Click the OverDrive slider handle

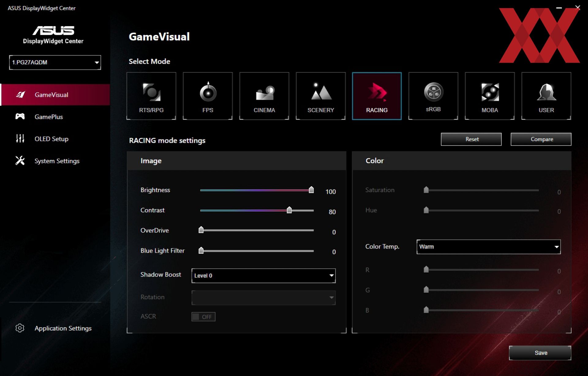tap(201, 230)
